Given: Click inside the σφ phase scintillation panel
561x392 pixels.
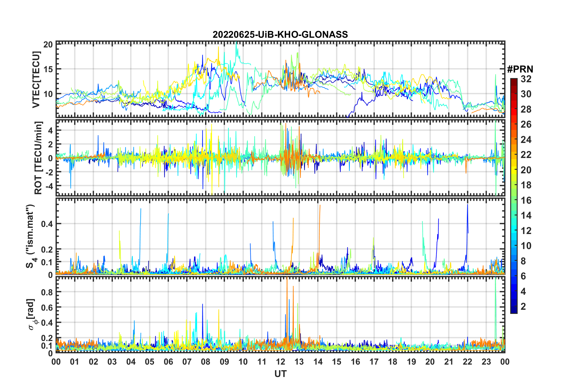Looking at the screenshot, I should pos(280,314).
